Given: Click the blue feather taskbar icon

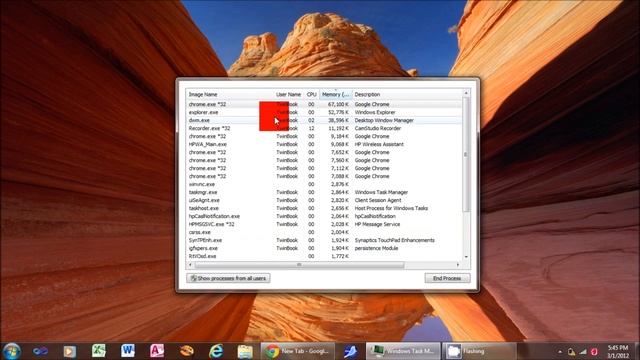Looking at the screenshot, I should [350, 351].
